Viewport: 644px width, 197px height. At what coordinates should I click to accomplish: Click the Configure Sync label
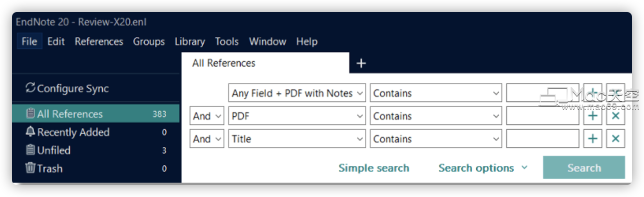click(73, 88)
